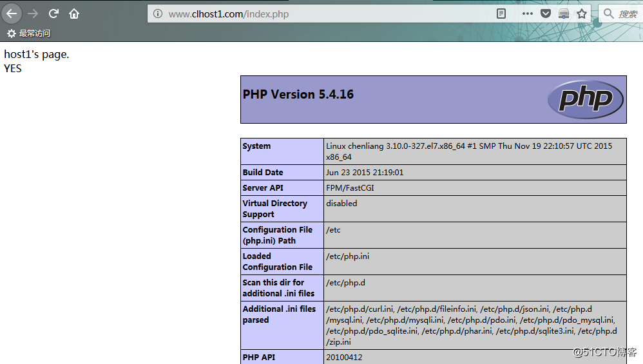Image resolution: width=643 pixels, height=364 pixels.
Task: Select the System row label
Action: coord(256,146)
